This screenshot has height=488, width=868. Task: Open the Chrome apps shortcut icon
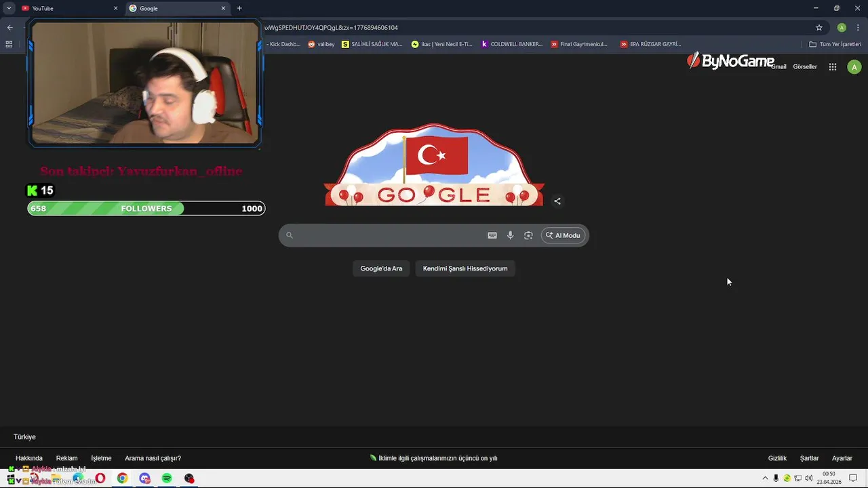[9, 44]
